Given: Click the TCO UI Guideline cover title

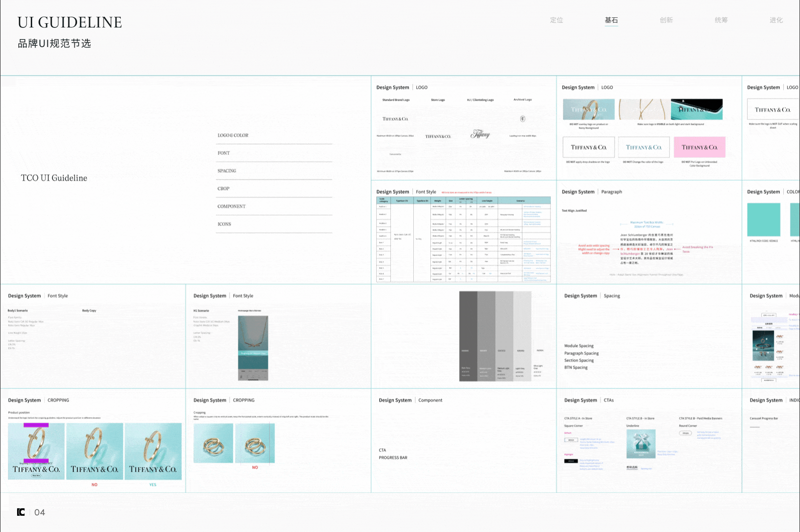Looking at the screenshot, I should (54, 178).
